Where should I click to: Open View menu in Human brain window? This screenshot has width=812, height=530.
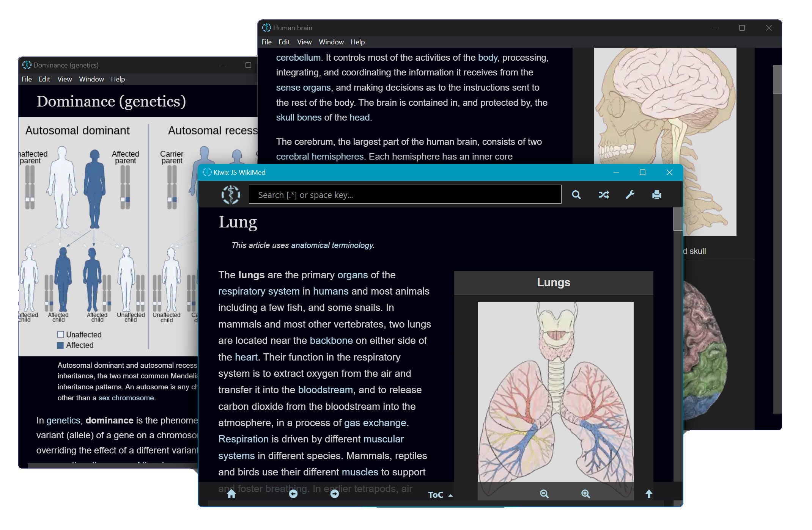[304, 42]
